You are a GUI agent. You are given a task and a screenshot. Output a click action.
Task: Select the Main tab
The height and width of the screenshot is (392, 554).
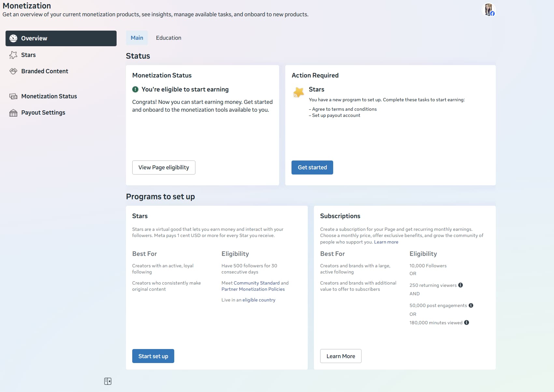click(x=137, y=38)
